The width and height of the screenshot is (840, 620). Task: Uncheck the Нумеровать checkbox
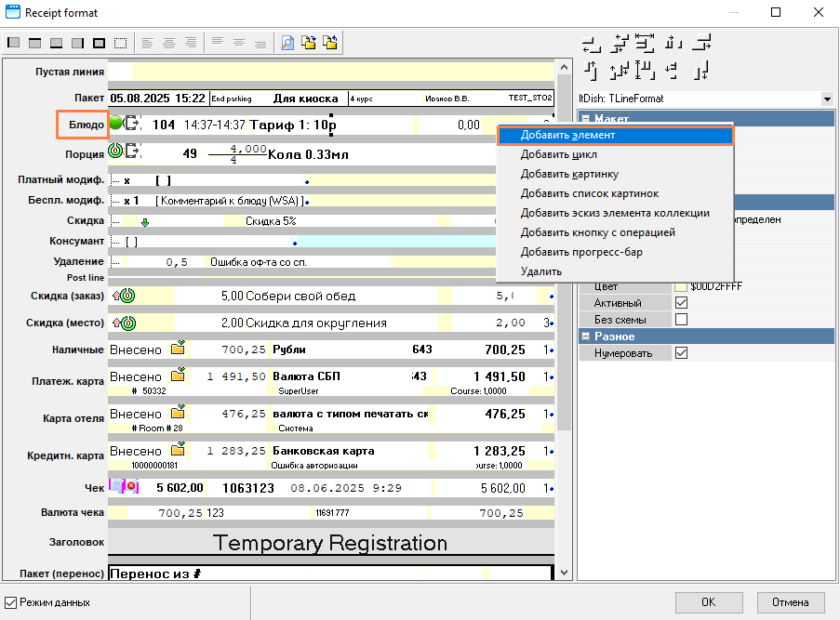[681, 353]
